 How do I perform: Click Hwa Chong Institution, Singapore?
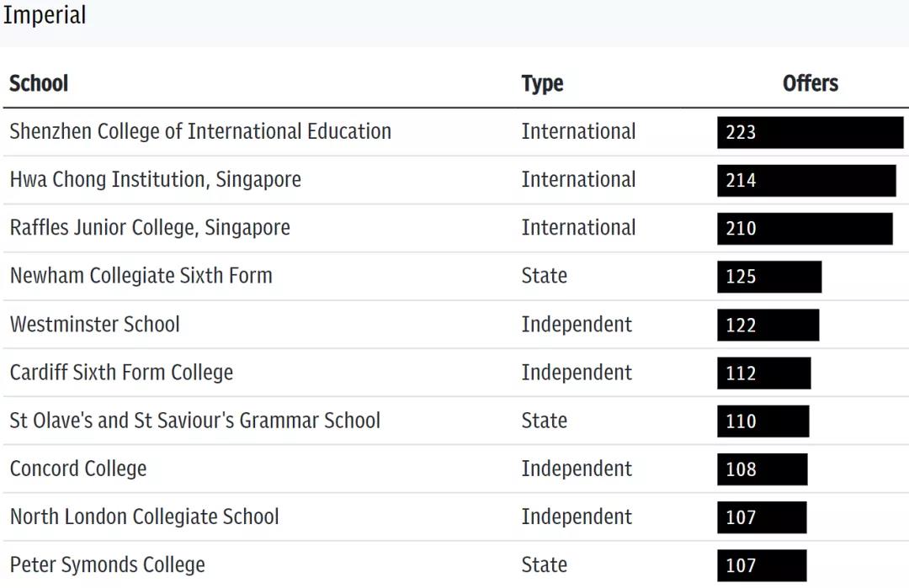click(x=155, y=180)
